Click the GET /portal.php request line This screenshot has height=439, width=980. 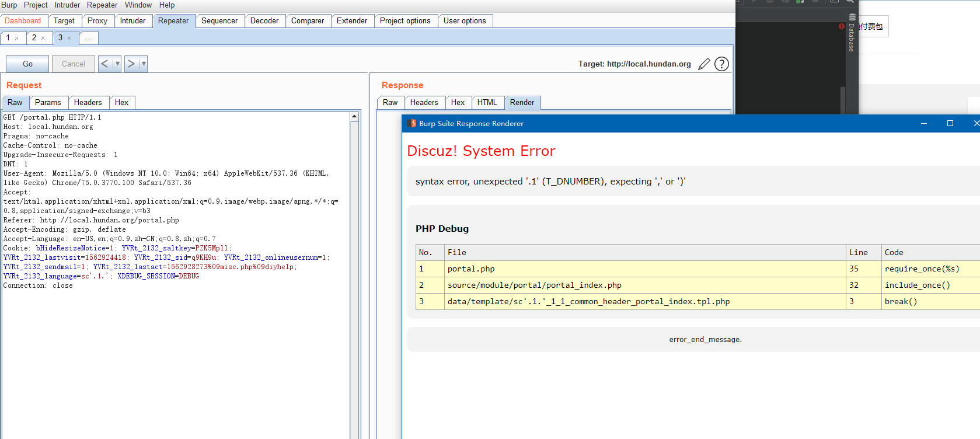coord(53,117)
